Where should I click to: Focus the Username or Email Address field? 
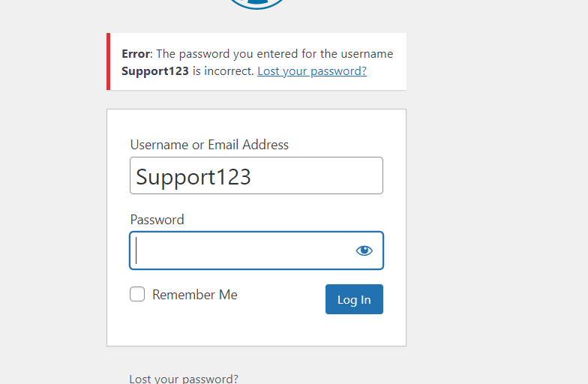(256, 175)
